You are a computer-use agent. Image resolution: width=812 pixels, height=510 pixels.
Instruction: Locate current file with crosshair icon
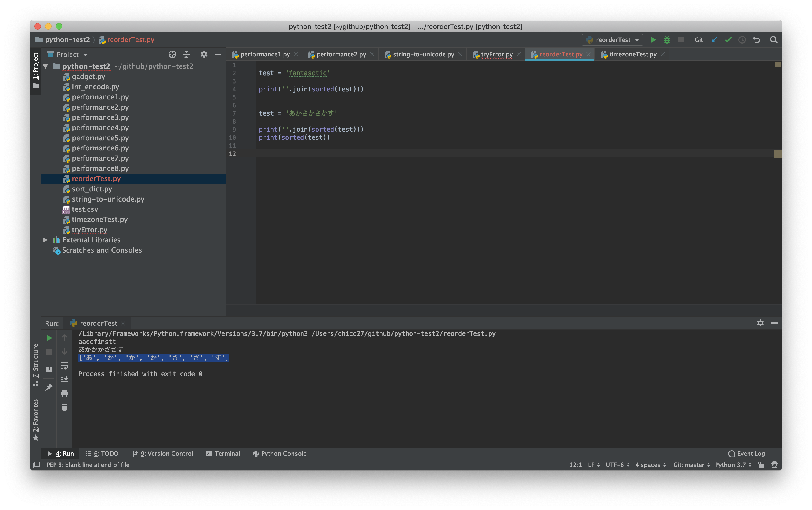[x=172, y=54]
